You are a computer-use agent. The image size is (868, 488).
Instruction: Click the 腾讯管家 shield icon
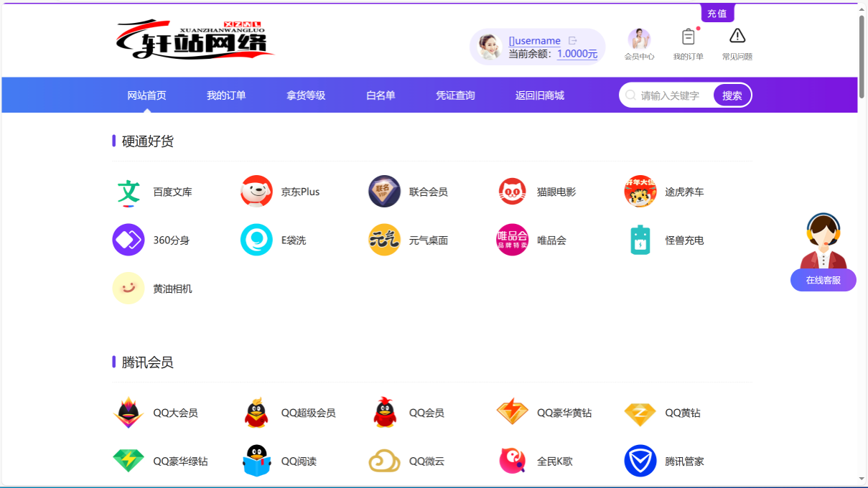[640, 461]
